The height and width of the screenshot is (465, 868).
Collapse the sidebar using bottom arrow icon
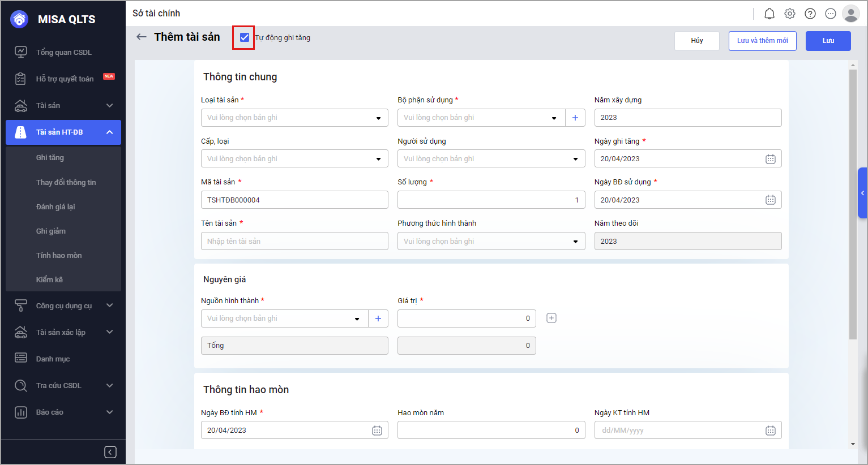(x=110, y=452)
